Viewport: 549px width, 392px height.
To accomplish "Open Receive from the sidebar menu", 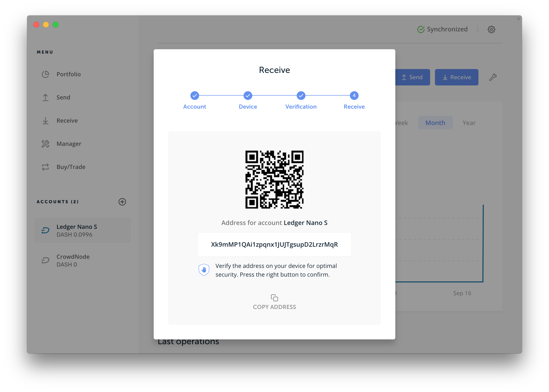I will pyautogui.click(x=82, y=120).
